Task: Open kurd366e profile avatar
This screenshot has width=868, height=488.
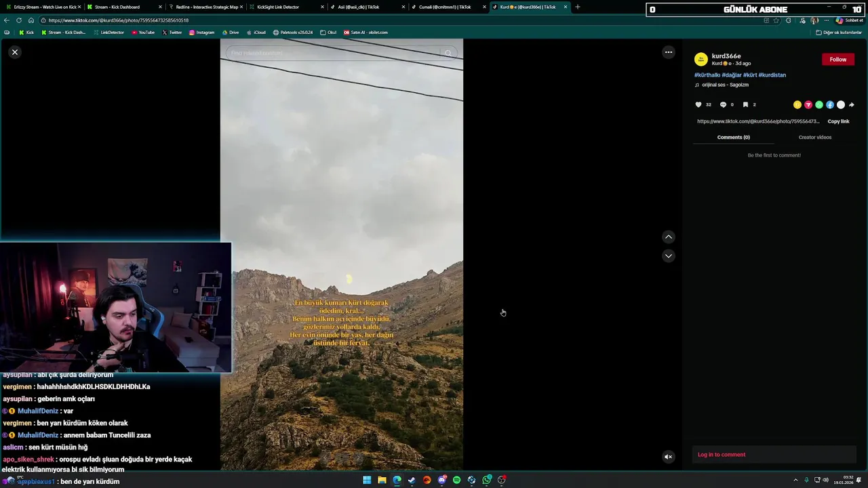Action: (701, 60)
